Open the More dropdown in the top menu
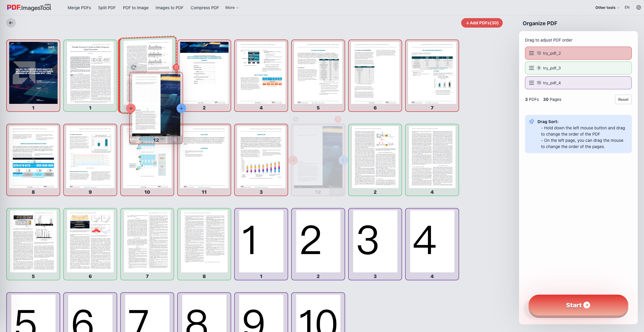The image size is (644, 332). [232, 8]
